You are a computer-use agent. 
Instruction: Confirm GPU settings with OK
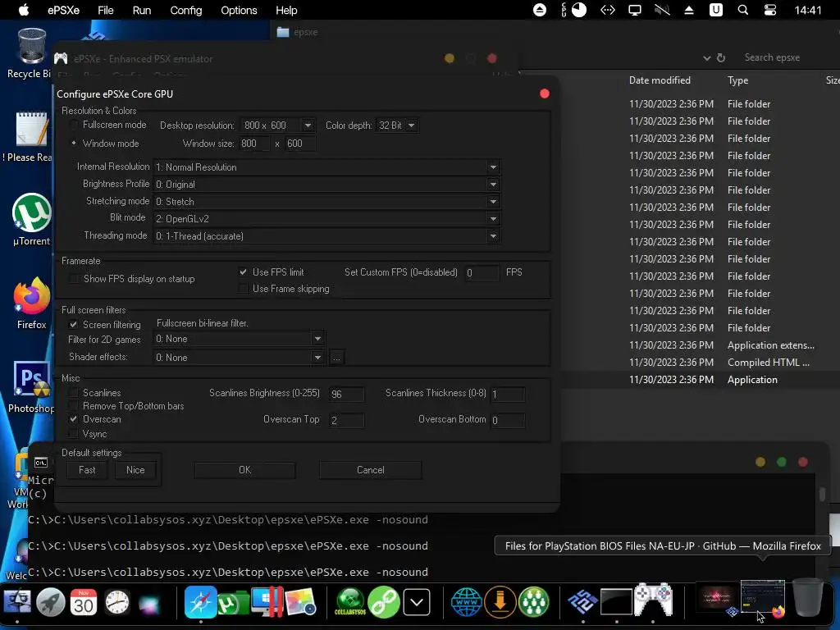click(x=244, y=470)
